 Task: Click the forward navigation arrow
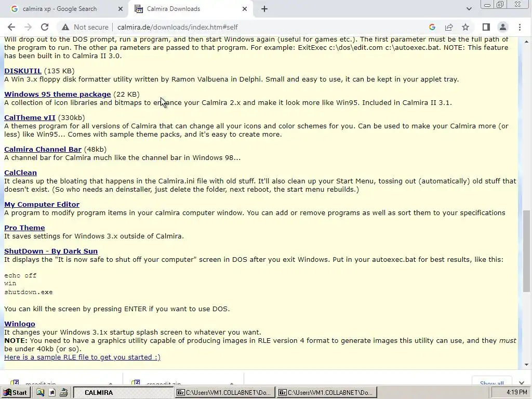[28, 27]
